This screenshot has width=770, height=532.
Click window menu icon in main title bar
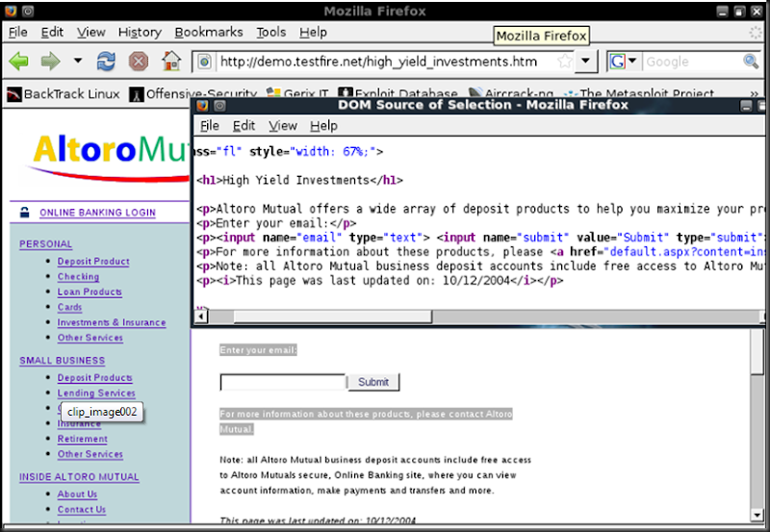tap(28, 11)
